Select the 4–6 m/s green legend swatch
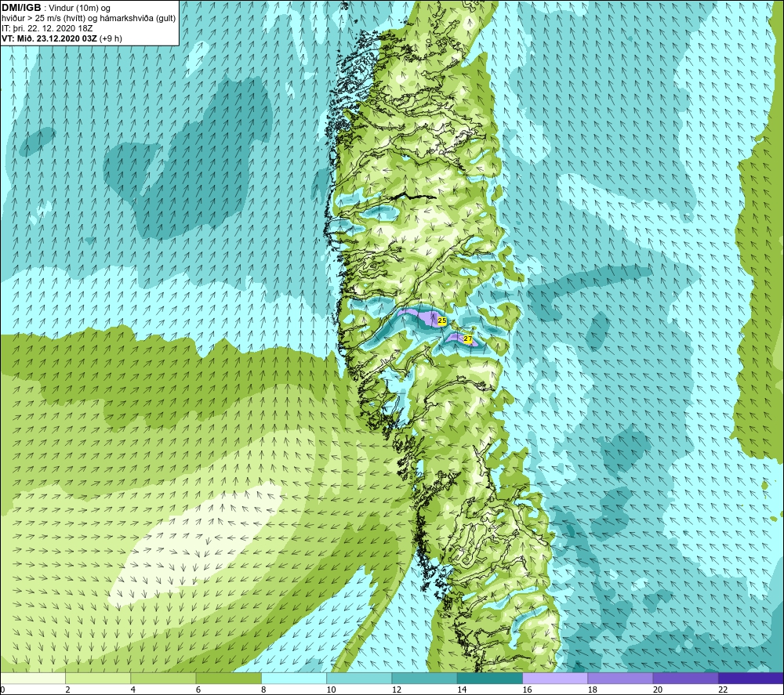Image resolution: width=784 pixels, height=695 pixels. [164, 678]
